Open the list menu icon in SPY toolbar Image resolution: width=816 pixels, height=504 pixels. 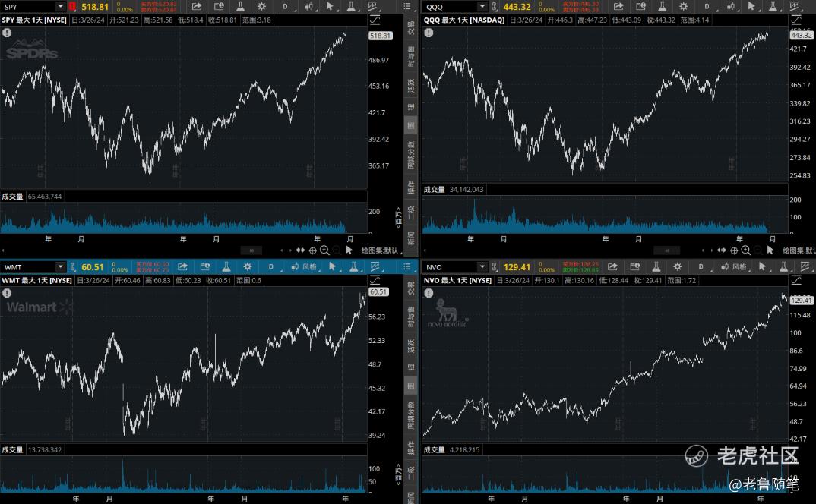point(407,6)
